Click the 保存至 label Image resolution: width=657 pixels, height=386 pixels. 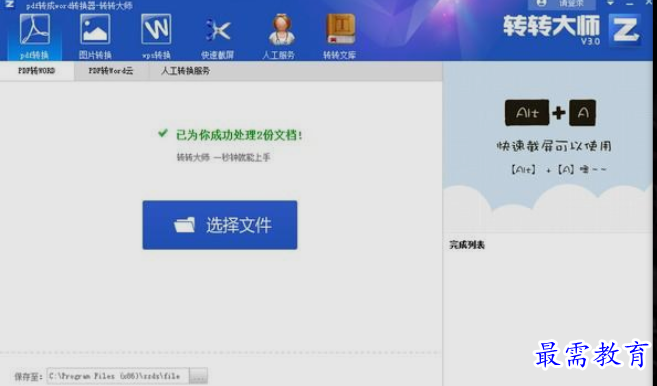coord(28,376)
